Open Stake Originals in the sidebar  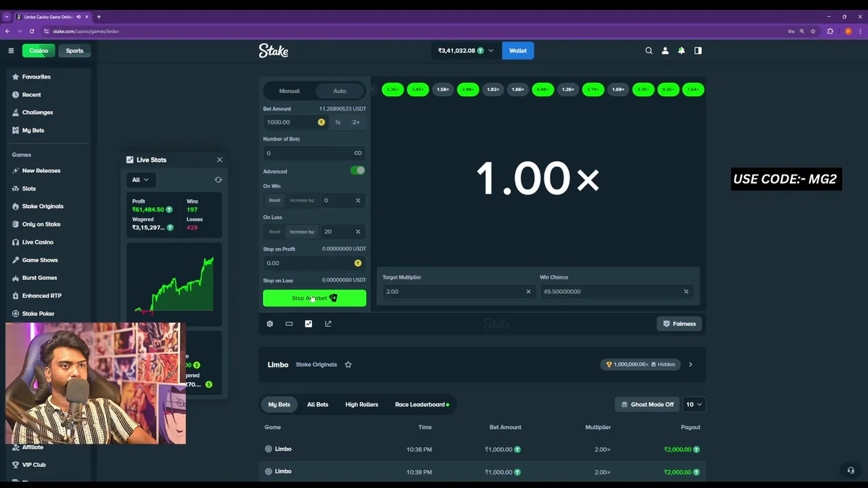[47, 206]
